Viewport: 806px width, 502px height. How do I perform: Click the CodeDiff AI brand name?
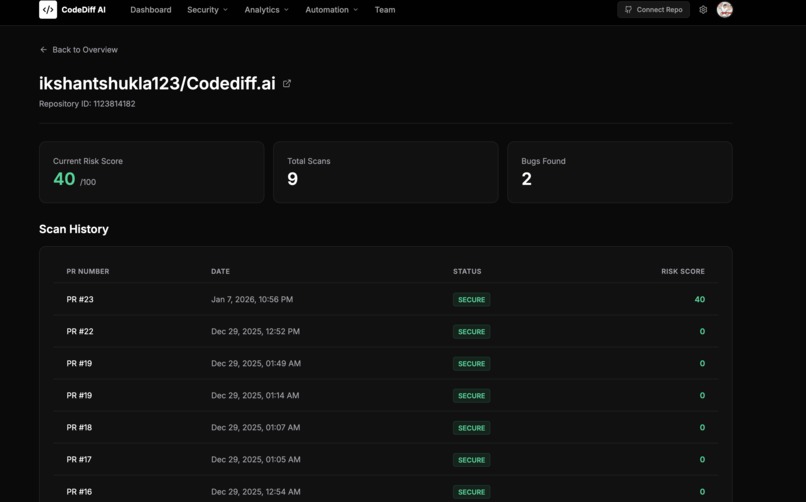click(x=83, y=10)
